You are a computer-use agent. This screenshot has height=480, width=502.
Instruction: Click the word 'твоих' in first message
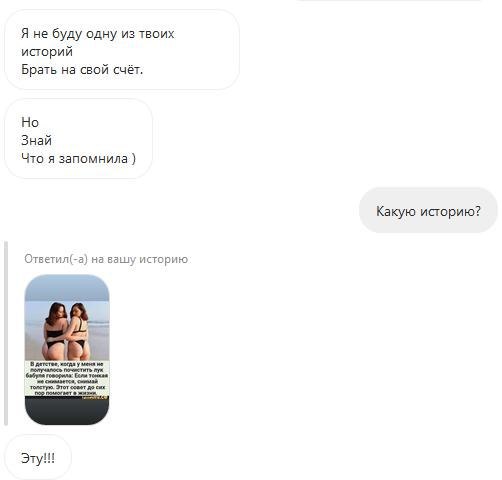(x=156, y=34)
